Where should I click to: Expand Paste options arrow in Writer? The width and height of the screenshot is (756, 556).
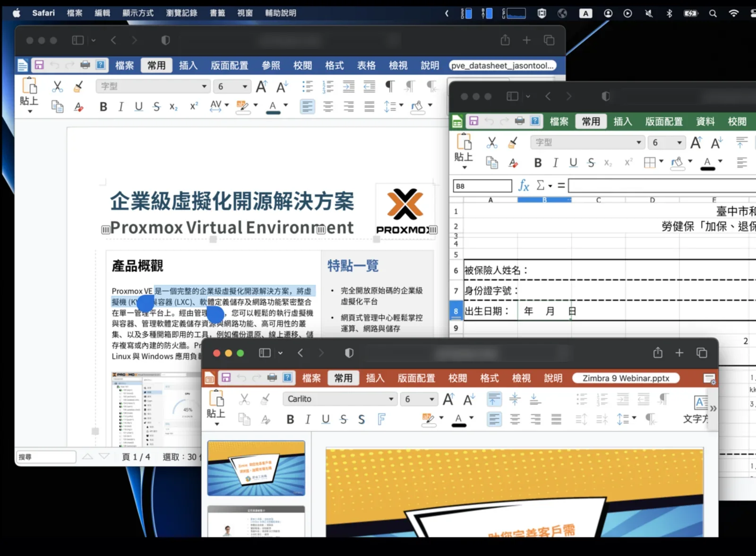30,112
